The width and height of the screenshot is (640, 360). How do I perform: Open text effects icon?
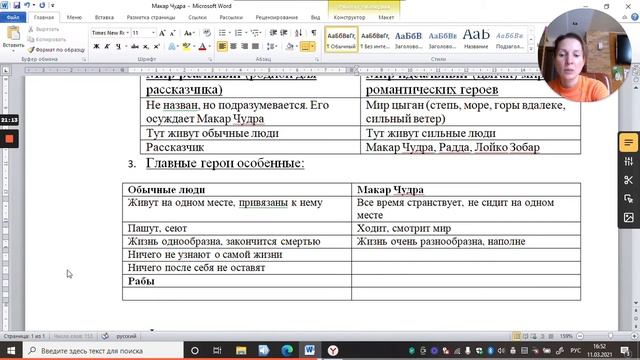pos(172,47)
